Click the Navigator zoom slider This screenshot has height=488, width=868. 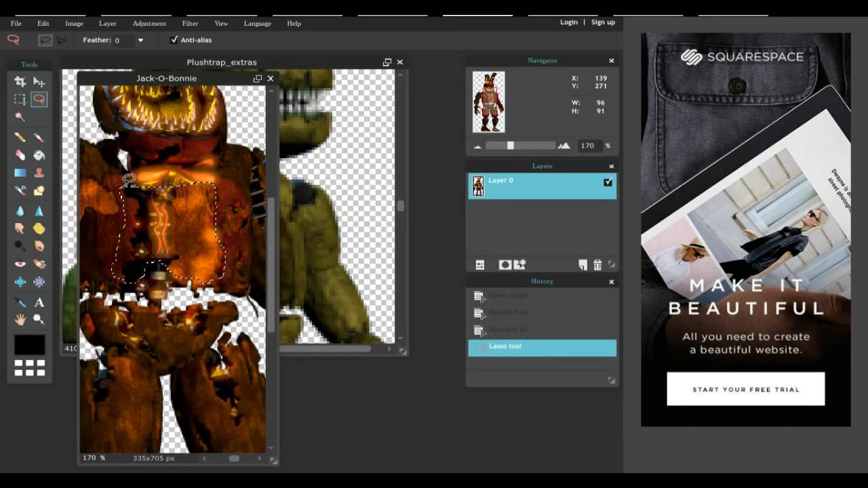(x=521, y=146)
